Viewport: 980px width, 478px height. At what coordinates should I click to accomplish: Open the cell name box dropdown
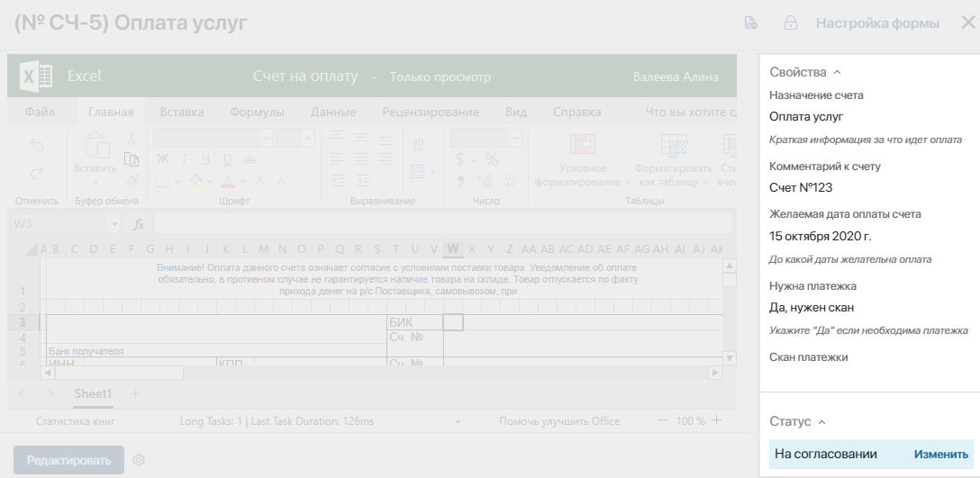(x=113, y=223)
